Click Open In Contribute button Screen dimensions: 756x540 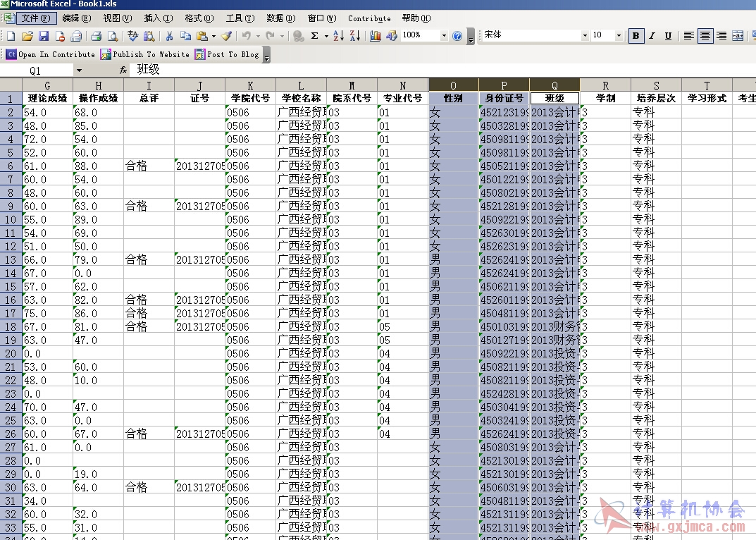(x=51, y=54)
